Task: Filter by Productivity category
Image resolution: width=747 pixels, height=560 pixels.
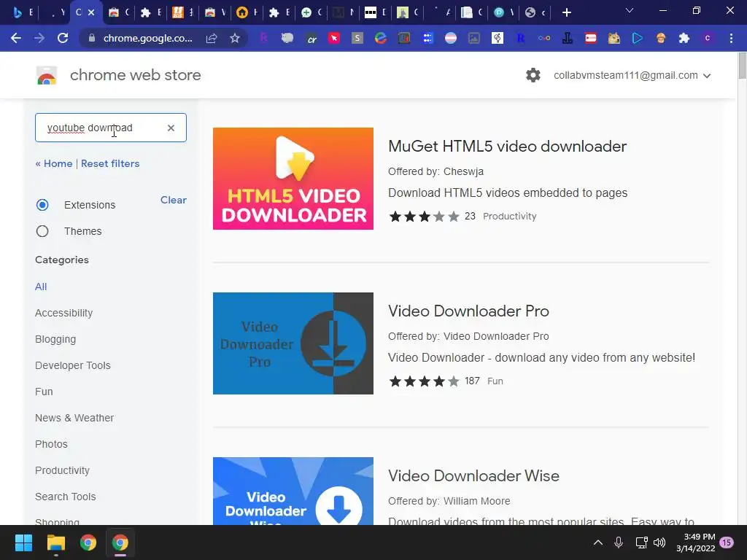Action: [63, 470]
